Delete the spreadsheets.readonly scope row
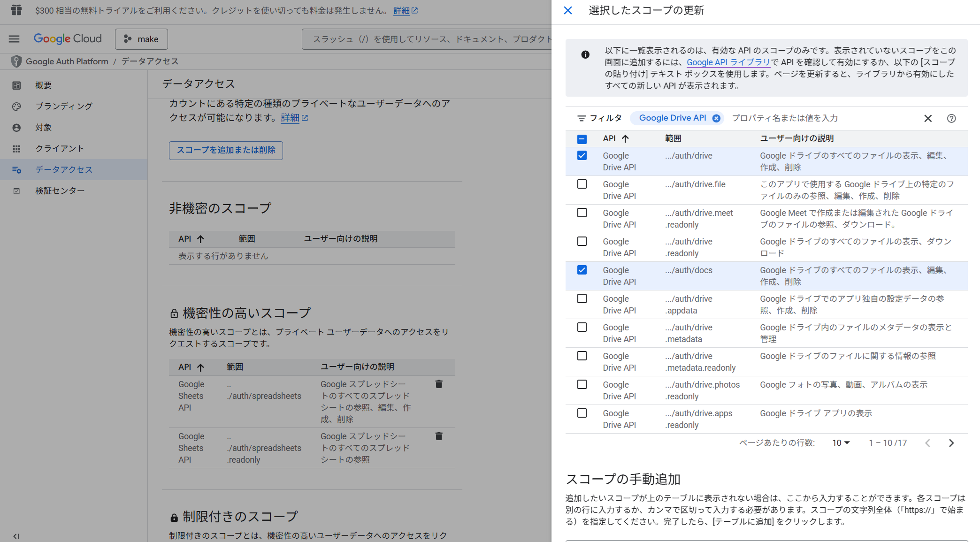 [439, 436]
